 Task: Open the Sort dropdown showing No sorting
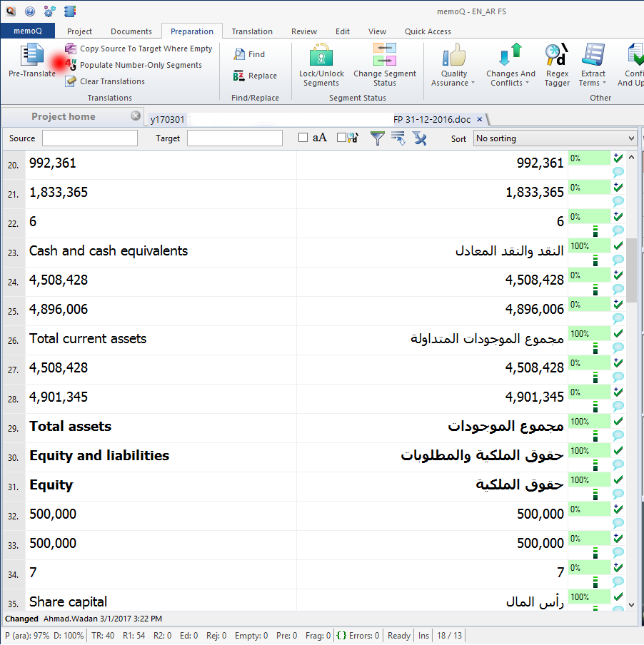point(555,138)
